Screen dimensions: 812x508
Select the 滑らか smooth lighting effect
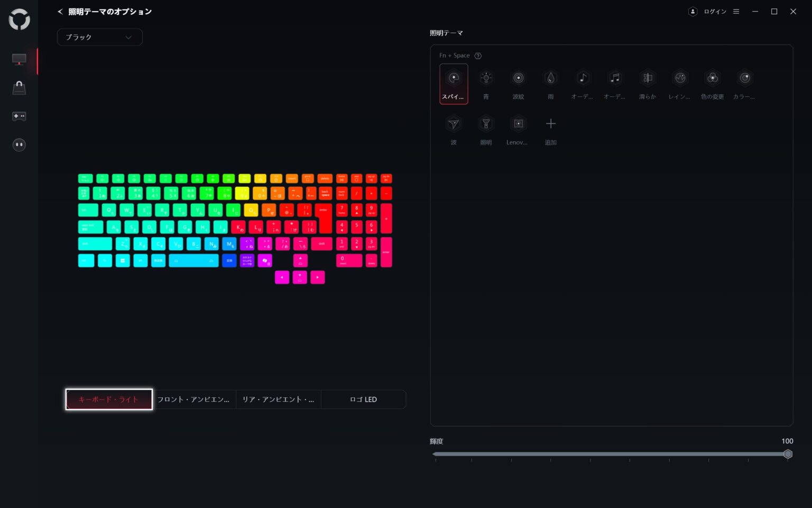pos(648,78)
